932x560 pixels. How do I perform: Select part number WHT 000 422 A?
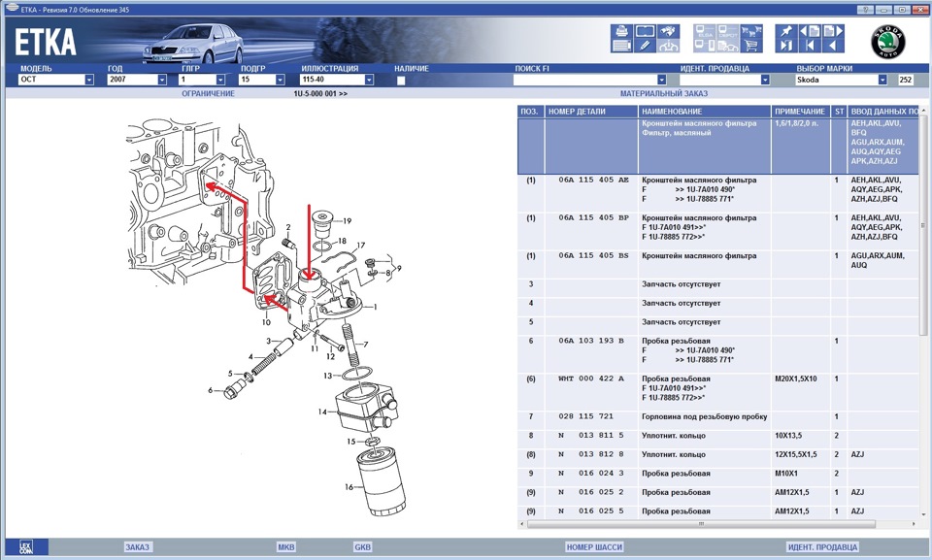click(591, 379)
